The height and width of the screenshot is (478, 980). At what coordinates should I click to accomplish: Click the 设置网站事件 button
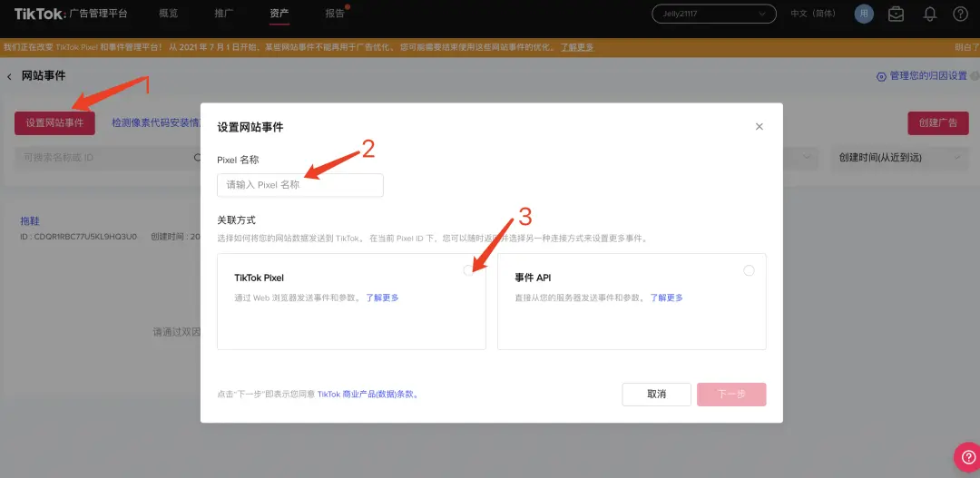(x=54, y=123)
